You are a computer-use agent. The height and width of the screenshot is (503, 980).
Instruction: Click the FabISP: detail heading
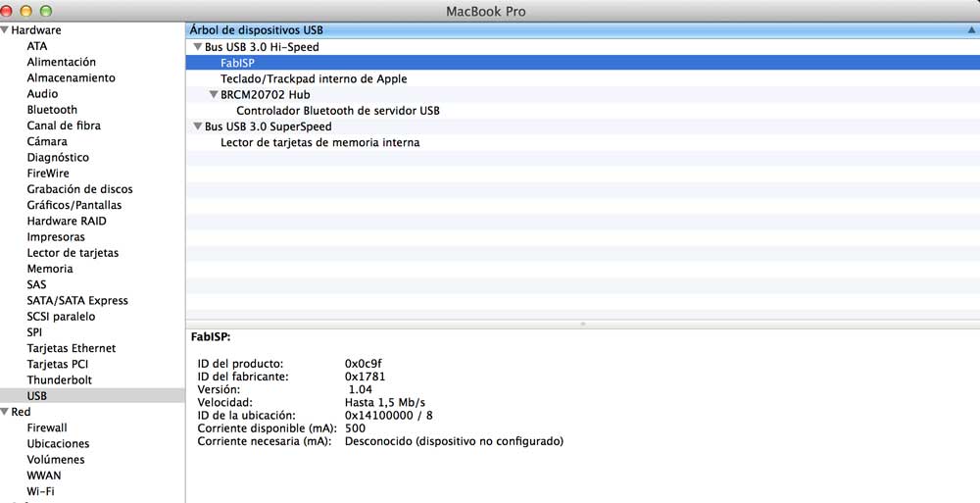pyautogui.click(x=211, y=336)
